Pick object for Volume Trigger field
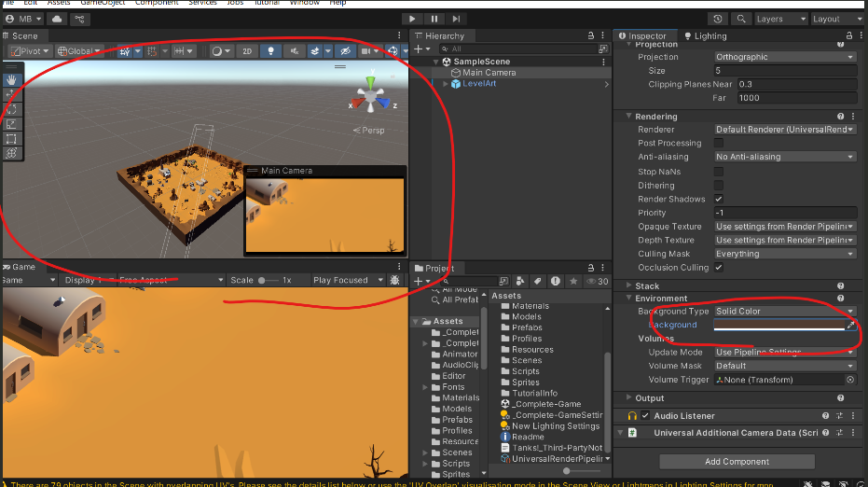Viewport: 868px width, 487px height. (851, 380)
